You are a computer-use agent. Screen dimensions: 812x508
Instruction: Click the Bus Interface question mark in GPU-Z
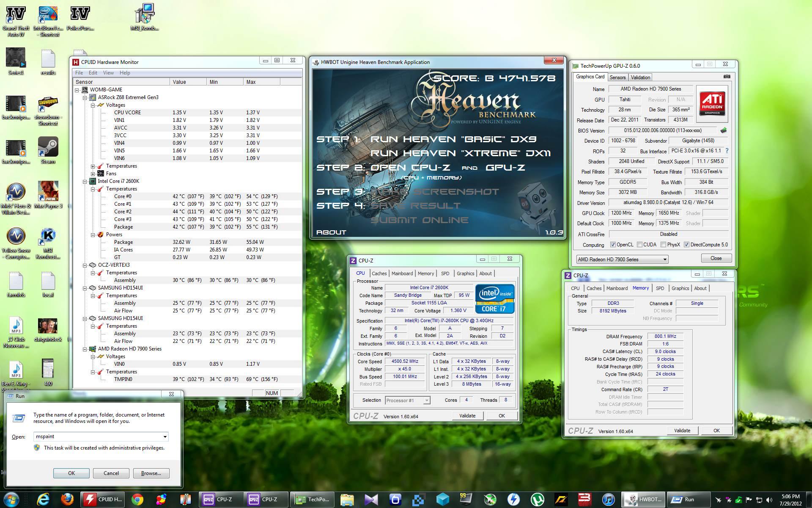(727, 151)
